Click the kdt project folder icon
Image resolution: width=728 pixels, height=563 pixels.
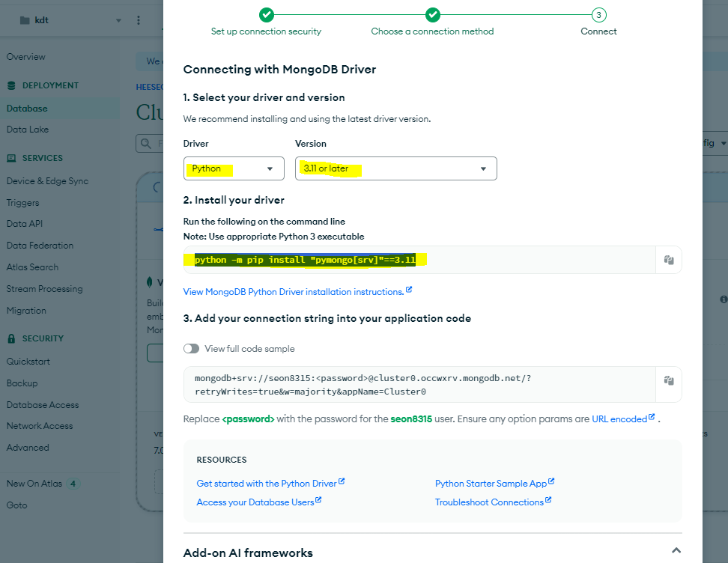click(x=25, y=20)
